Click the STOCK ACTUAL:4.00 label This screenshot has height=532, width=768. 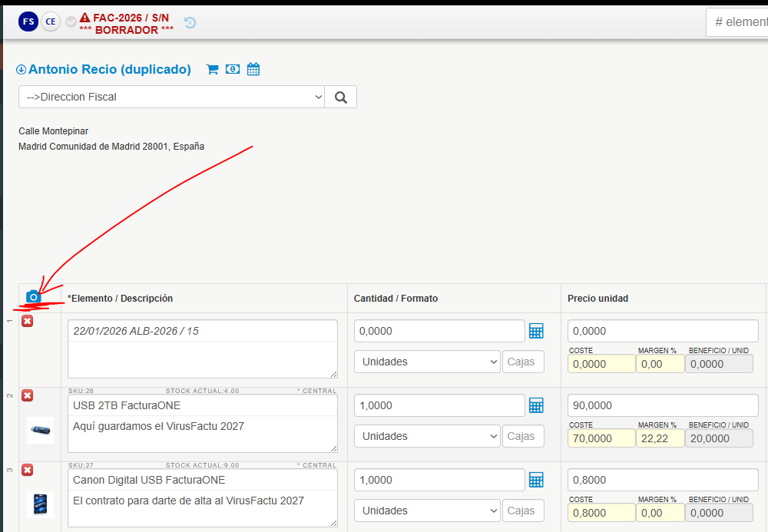coord(202,391)
